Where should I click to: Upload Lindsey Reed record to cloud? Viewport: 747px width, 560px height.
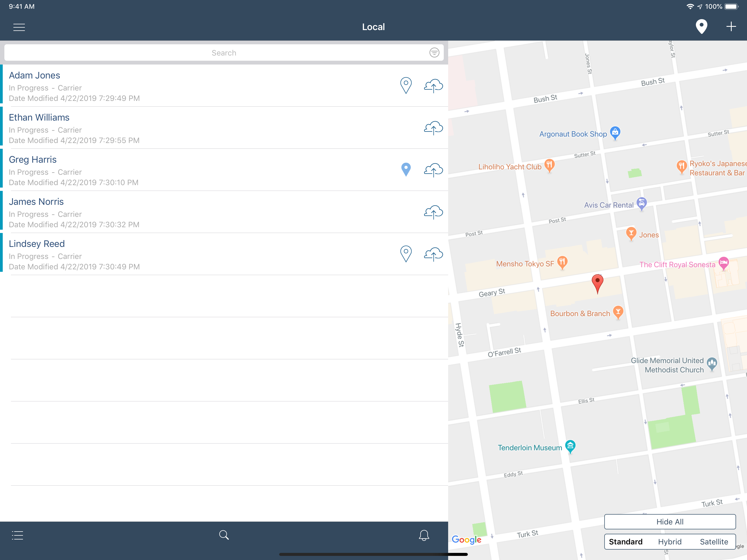(433, 254)
